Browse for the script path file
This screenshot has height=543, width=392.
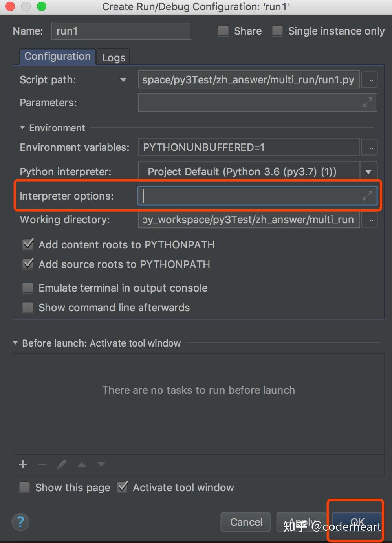pos(370,80)
